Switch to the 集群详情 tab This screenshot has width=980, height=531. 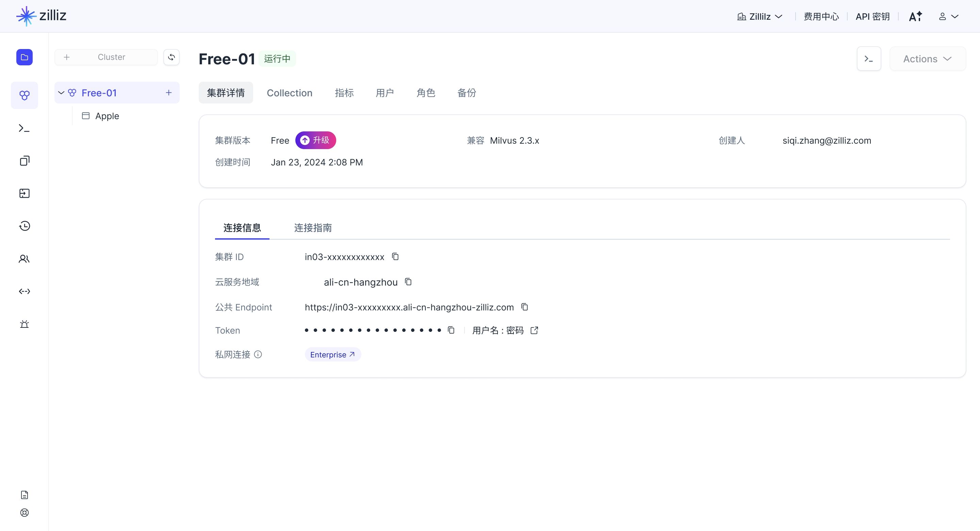tap(226, 93)
